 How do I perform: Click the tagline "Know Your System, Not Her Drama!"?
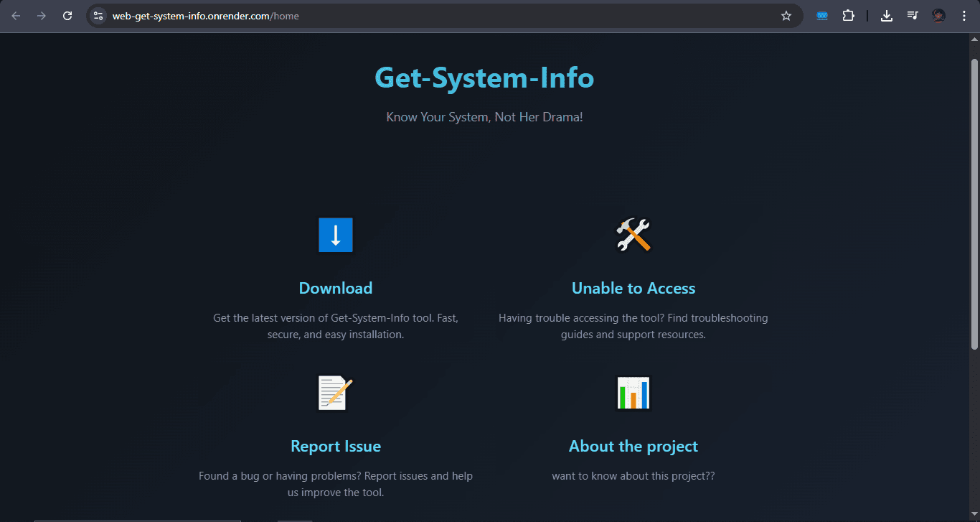484,117
